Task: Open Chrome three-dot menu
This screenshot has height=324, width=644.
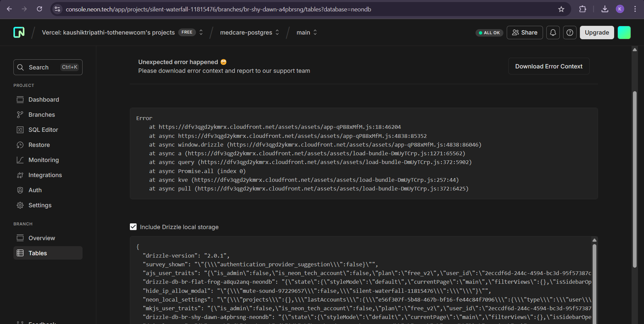Action: click(635, 9)
